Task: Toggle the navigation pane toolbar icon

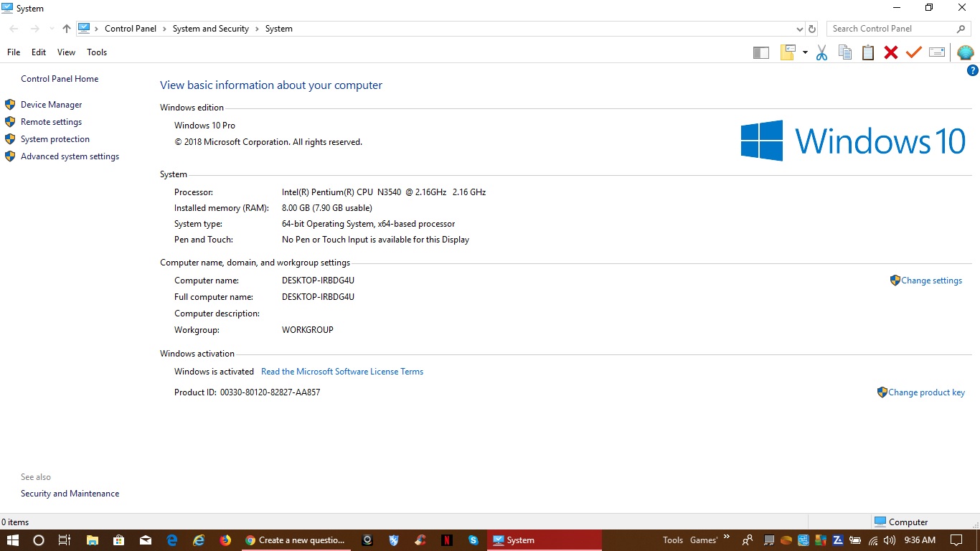Action: click(761, 52)
